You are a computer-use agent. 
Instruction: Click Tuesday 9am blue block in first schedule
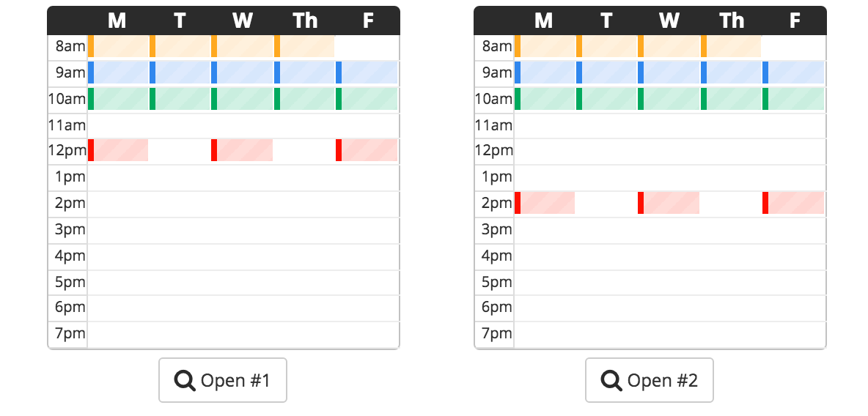180,73
